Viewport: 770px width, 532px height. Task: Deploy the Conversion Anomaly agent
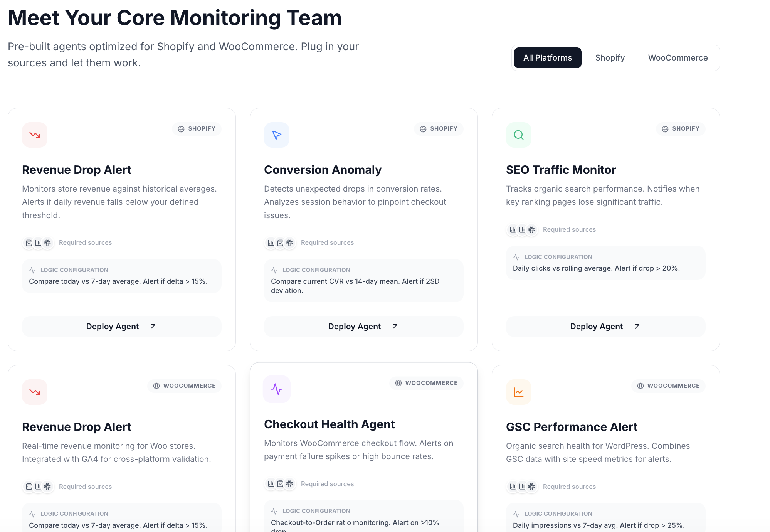363,327
